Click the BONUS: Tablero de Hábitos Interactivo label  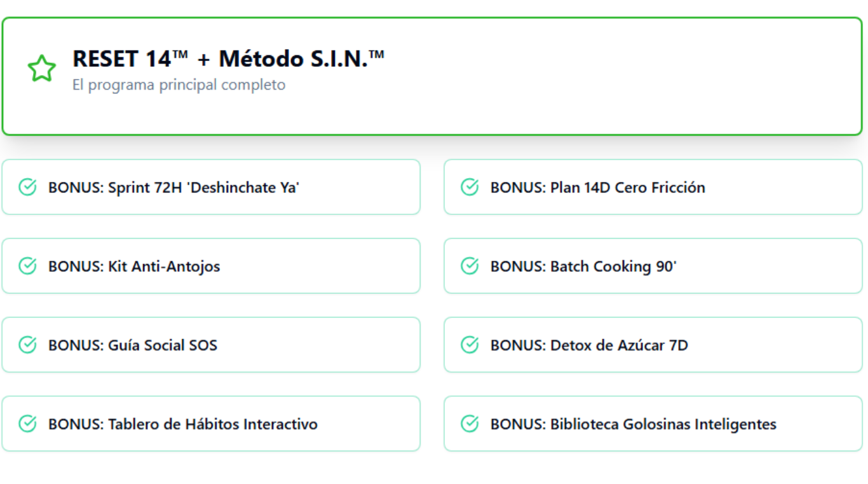183,424
